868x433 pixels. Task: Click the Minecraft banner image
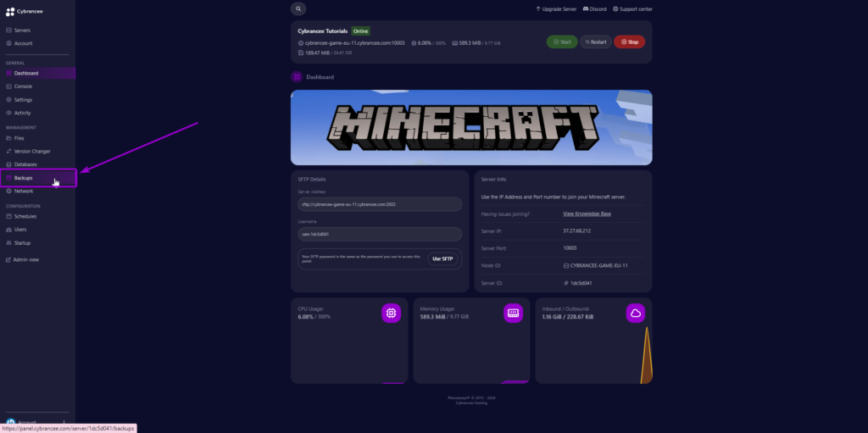pyautogui.click(x=471, y=127)
